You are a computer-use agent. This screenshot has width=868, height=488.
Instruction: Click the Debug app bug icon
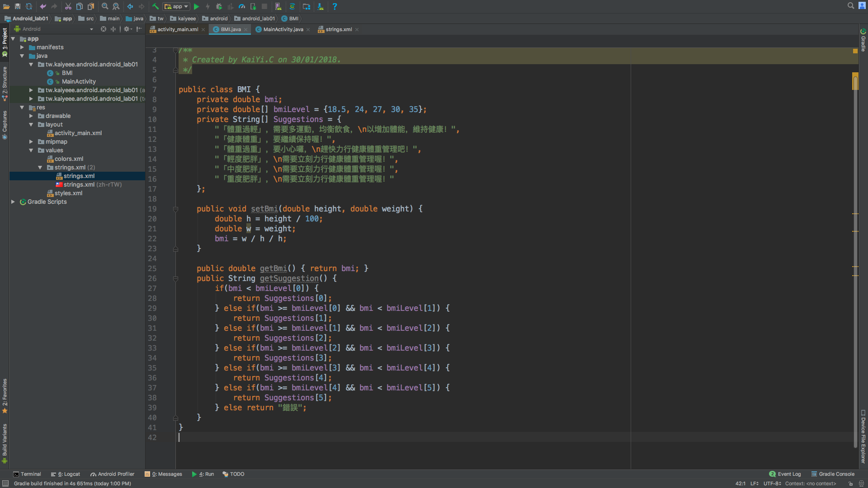(x=219, y=6)
